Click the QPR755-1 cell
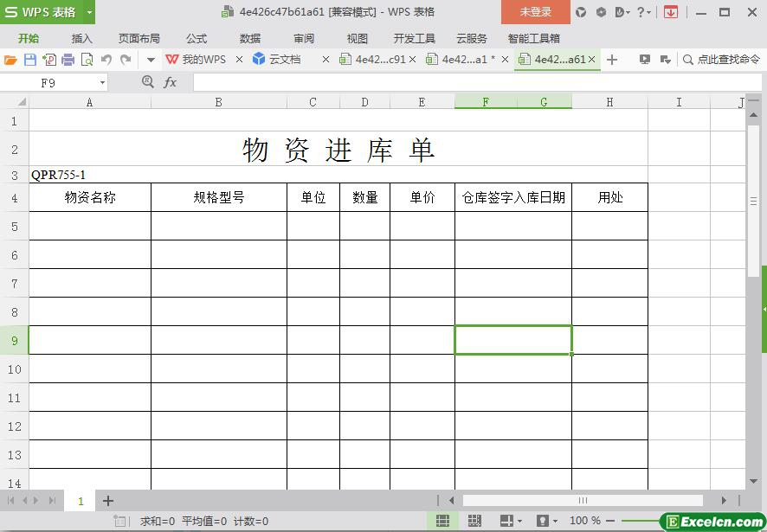767x532 pixels. click(x=58, y=175)
